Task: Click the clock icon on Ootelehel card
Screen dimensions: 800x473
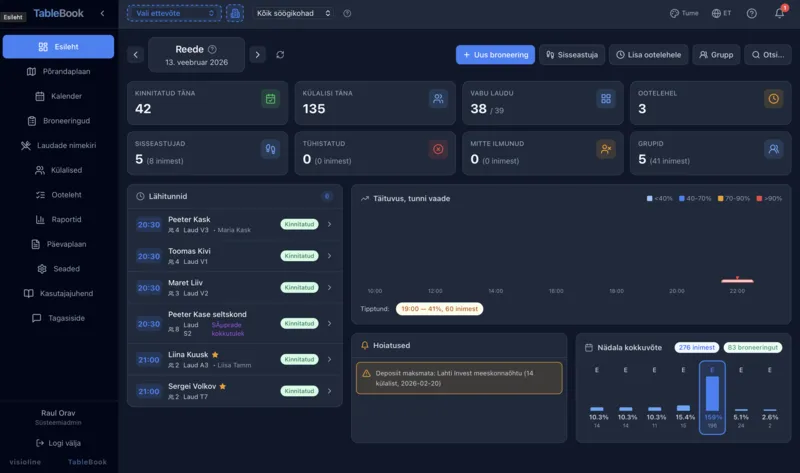Action: (x=773, y=99)
